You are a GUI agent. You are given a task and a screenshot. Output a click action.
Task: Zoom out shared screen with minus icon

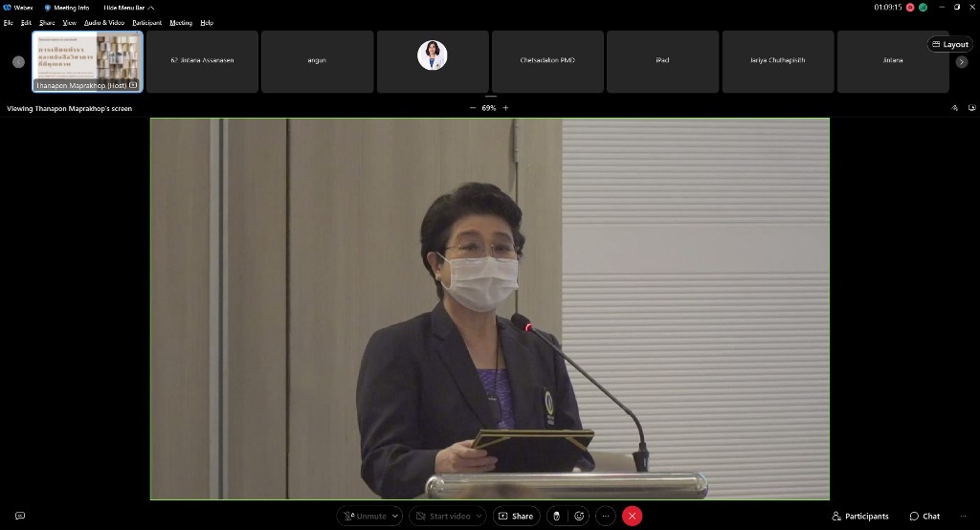point(472,108)
